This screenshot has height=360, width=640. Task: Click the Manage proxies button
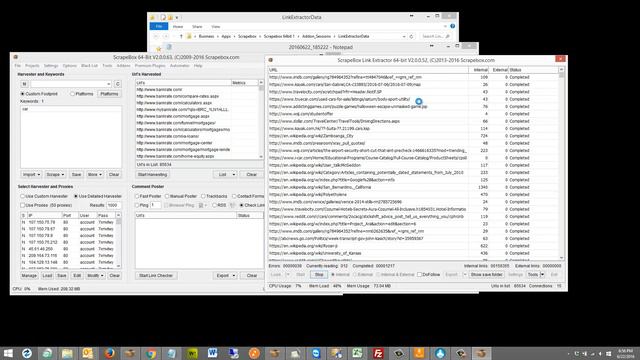(x=29, y=276)
